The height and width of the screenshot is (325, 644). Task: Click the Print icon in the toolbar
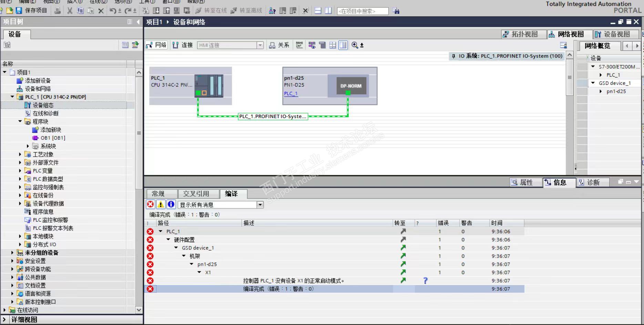[x=58, y=11]
